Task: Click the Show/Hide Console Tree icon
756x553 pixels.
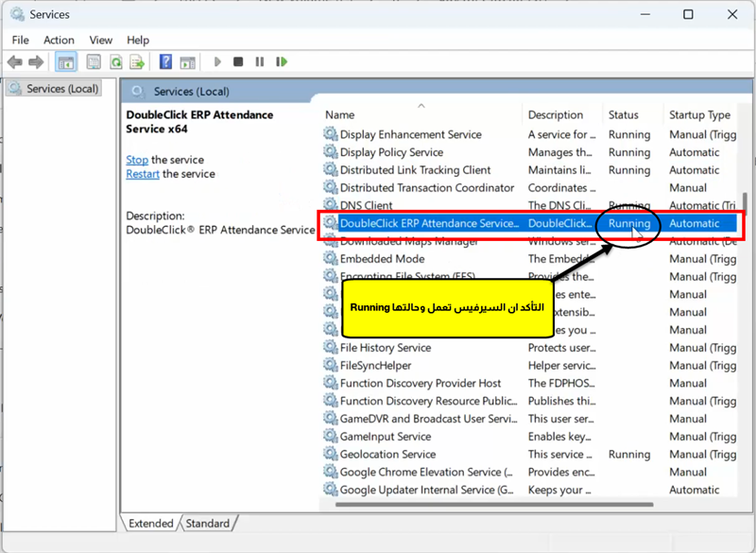Action: pos(66,62)
